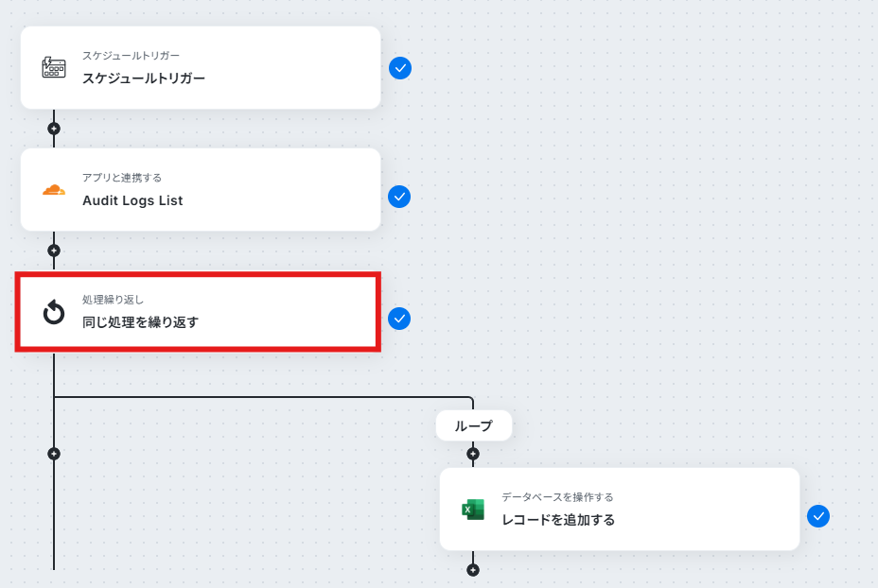Image resolution: width=878 pixels, height=588 pixels.
Task: Open the highlighted 同じ処理を繰り返す step
Action: tap(199, 312)
